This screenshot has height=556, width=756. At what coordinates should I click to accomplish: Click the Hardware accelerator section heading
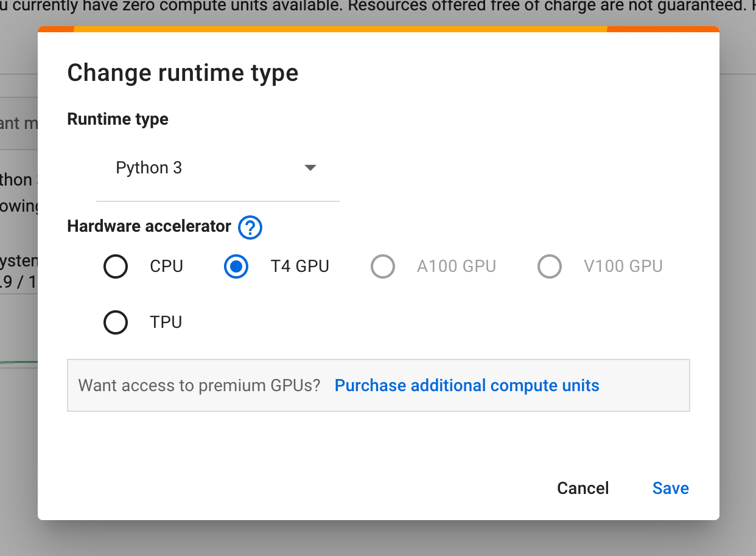coord(149,226)
